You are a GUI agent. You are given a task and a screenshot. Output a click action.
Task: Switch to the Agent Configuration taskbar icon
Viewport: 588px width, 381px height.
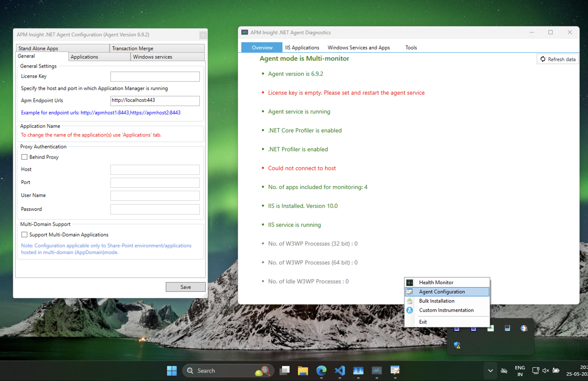click(395, 371)
